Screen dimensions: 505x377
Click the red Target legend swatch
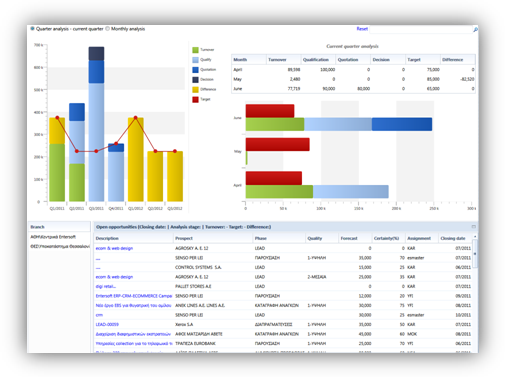195,99
